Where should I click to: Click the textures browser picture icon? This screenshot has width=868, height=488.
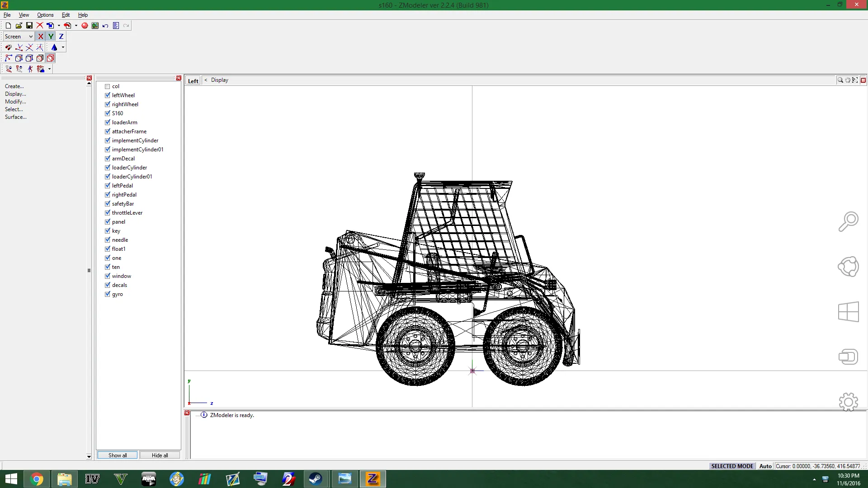point(95,26)
